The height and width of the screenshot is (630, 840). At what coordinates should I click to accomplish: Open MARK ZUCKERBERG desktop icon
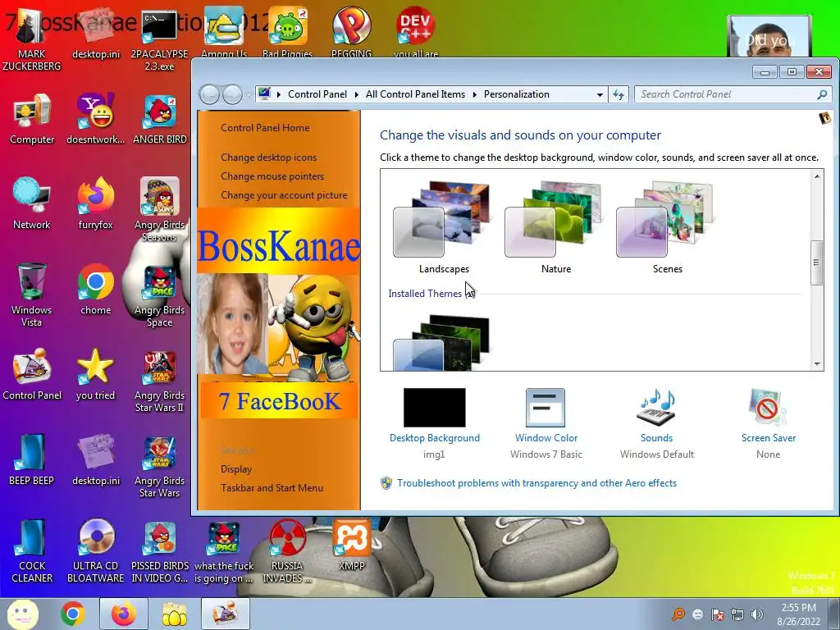tap(31, 39)
